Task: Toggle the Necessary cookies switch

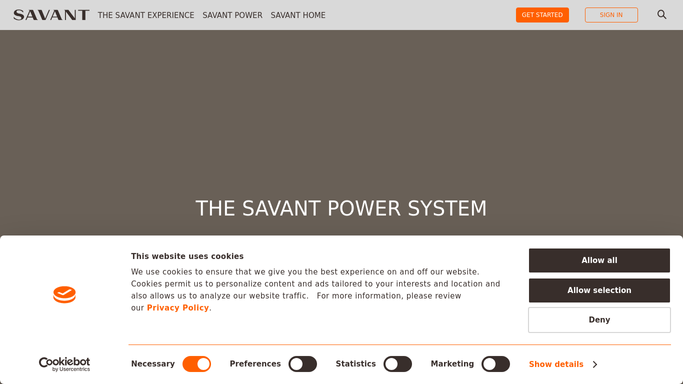Action: (196, 364)
